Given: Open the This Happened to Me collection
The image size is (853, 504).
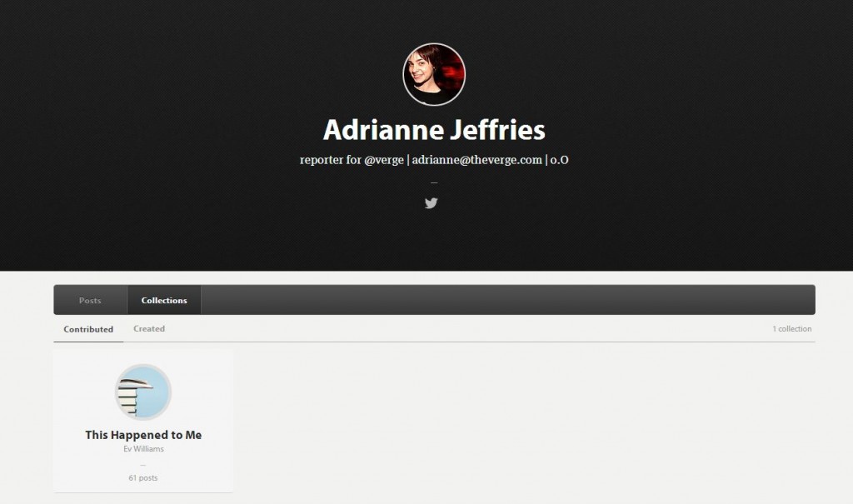Looking at the screenshot, I should (143, 435).
